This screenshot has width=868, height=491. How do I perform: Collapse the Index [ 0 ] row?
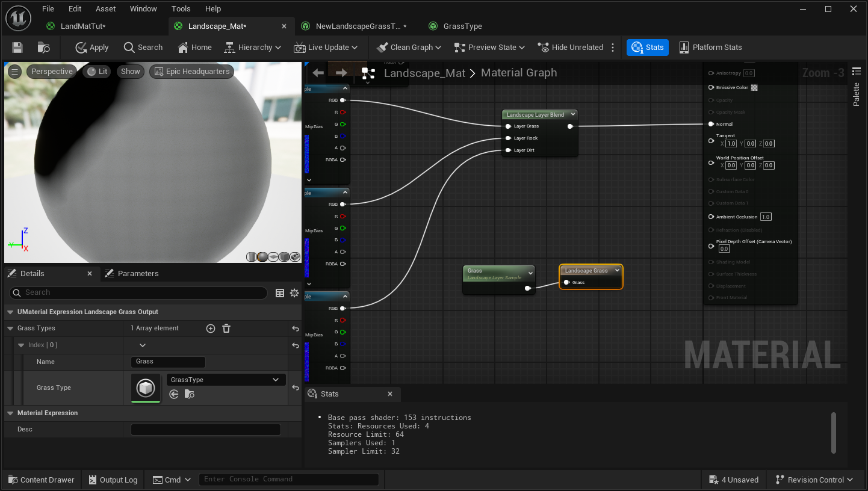(21, 345)
